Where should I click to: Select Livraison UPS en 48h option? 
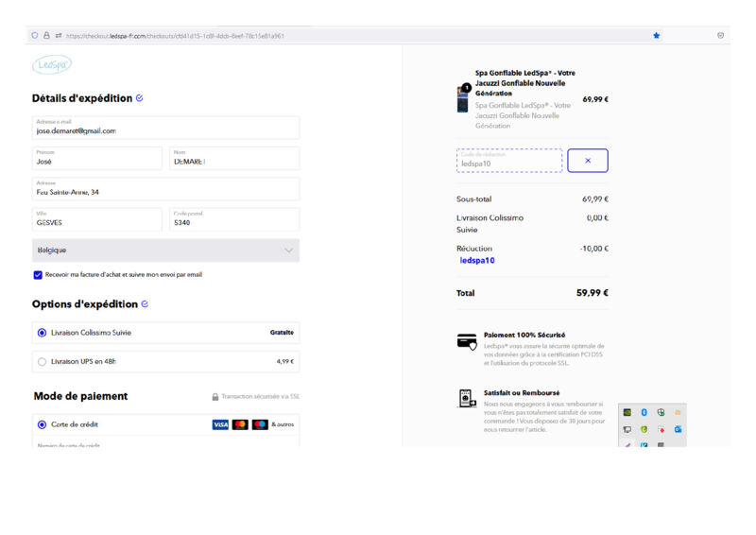tap(165, 361)
